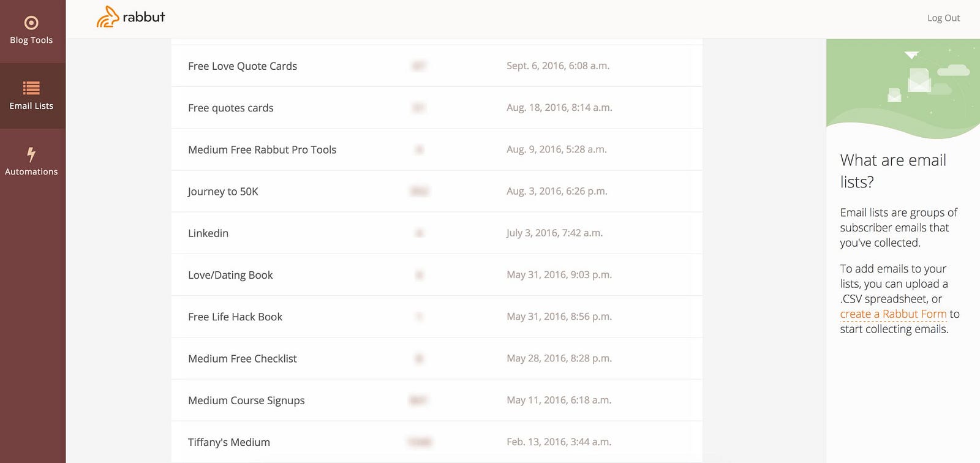Open the Tiffany's Medium list
This screenshot has width=980, height=463.
pos(229,442)
